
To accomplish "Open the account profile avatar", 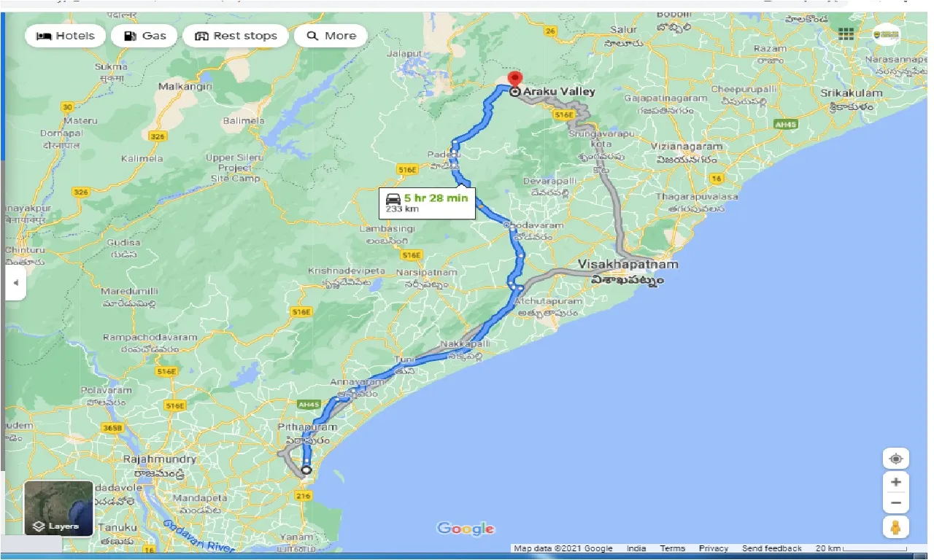I will [x=887, y=34].
